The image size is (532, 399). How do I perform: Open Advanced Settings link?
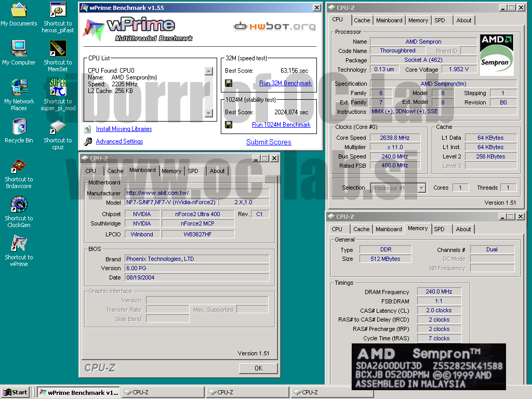click(119, 141)
